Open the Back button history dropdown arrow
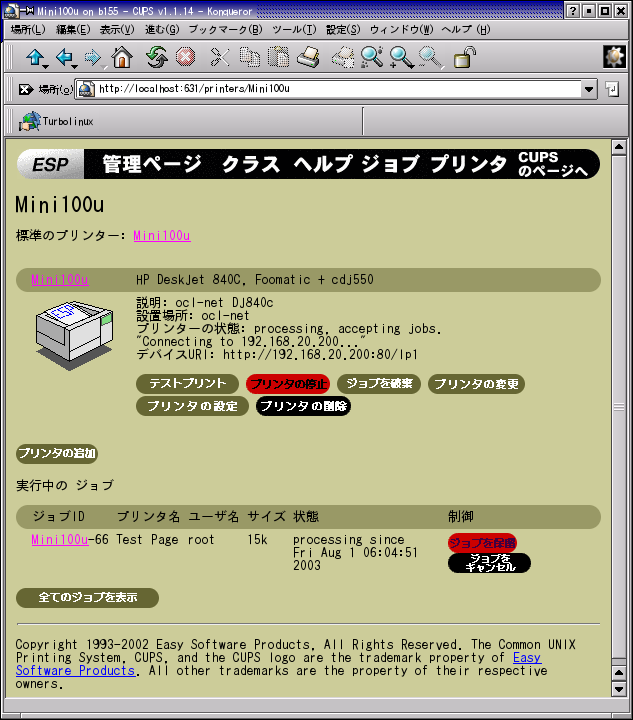Screen dimensions: 633x720 74,67
